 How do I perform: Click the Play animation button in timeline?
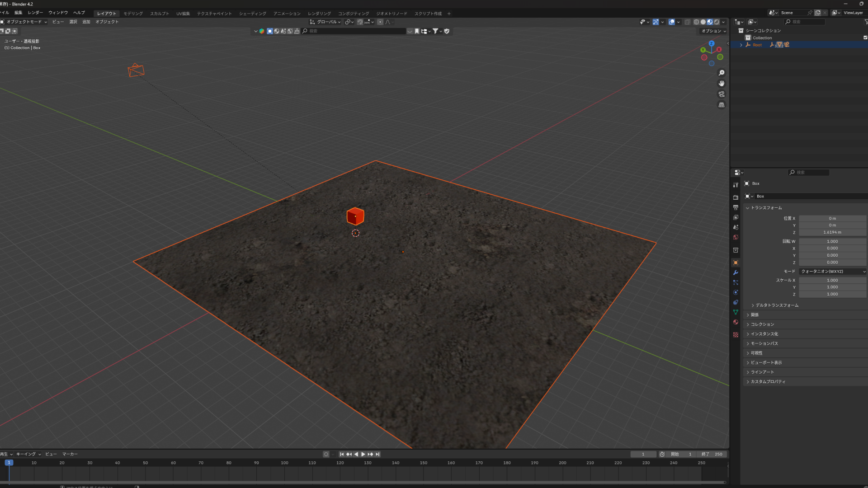(363, 454)
